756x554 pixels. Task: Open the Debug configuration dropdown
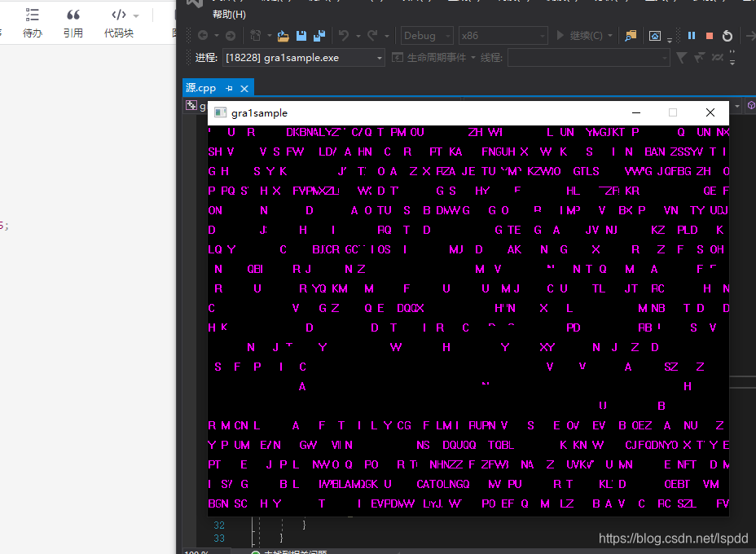tap(427, 36)
